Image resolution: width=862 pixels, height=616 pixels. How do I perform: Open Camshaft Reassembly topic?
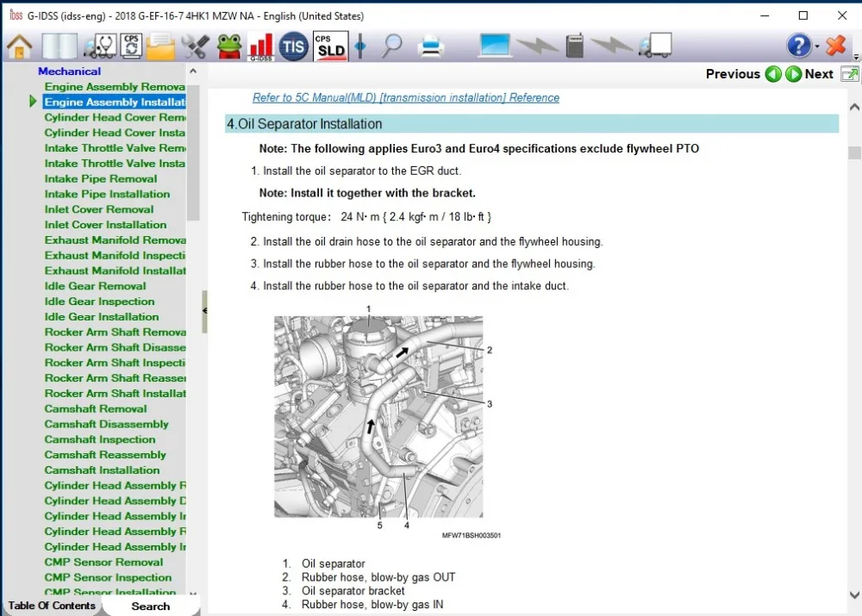105,455
